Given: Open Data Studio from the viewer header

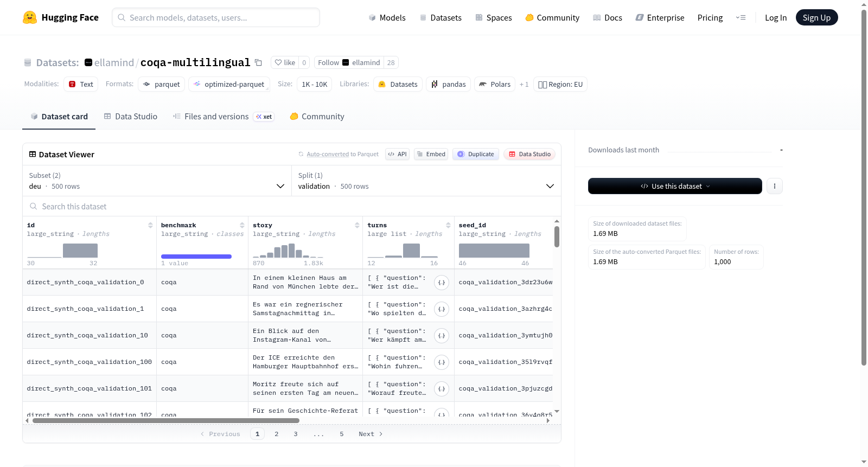Looking at the screenshot, I should [529, 154].
